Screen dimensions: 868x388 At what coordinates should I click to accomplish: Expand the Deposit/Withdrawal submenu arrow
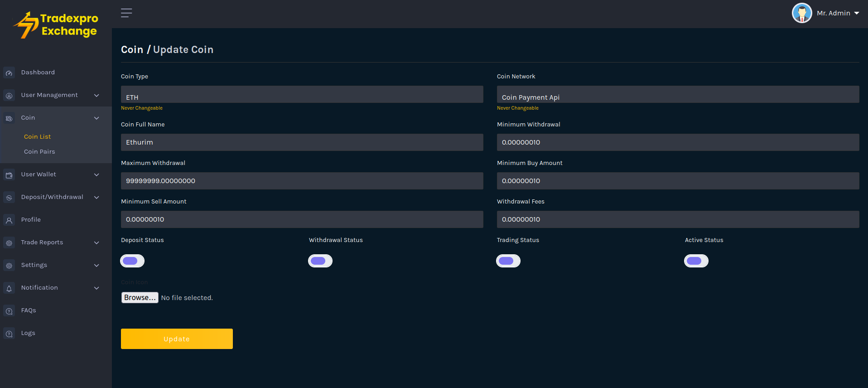(96, 197)
